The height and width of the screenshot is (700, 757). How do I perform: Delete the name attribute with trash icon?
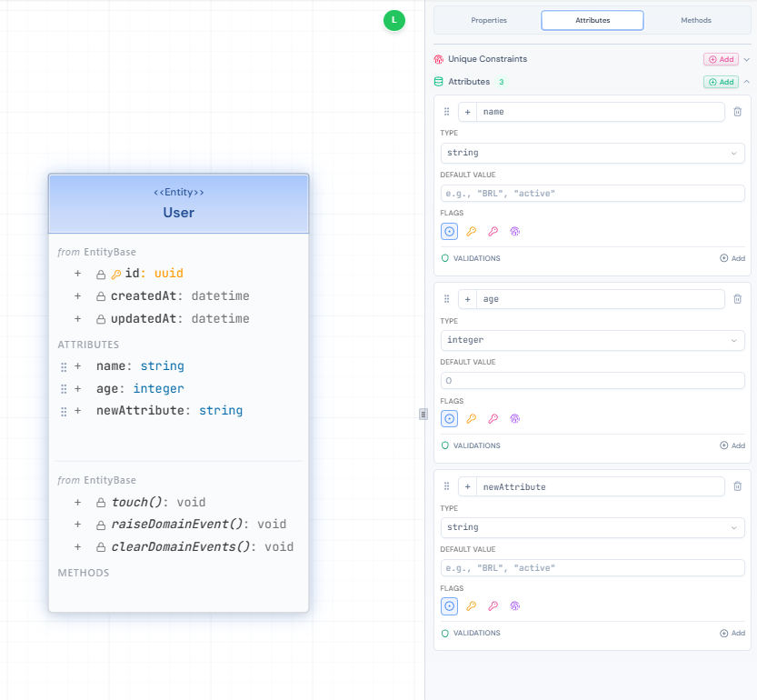click(737, 112)
